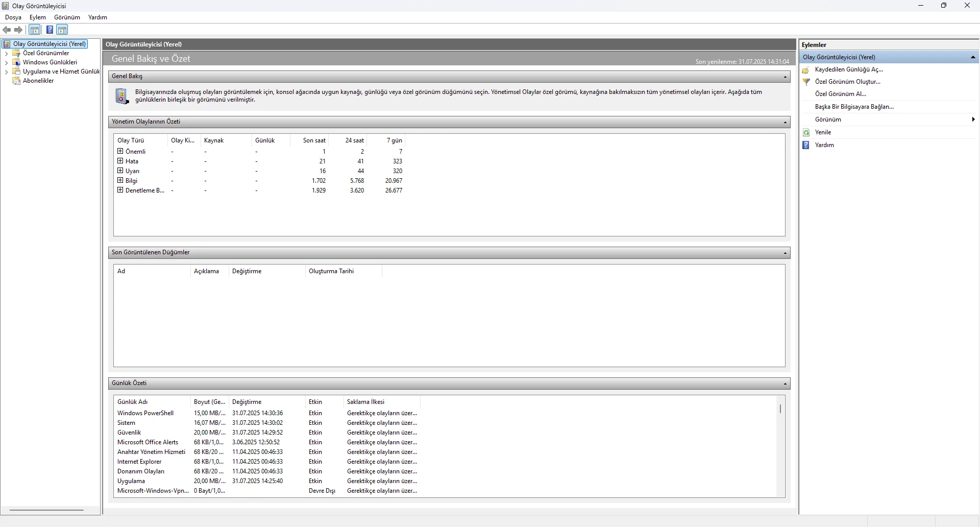Sort by the Günlük Adı column header
Image resolution: width=980 pixels, height=527 pixels.
pyautogui.click(x=152, y=402)
